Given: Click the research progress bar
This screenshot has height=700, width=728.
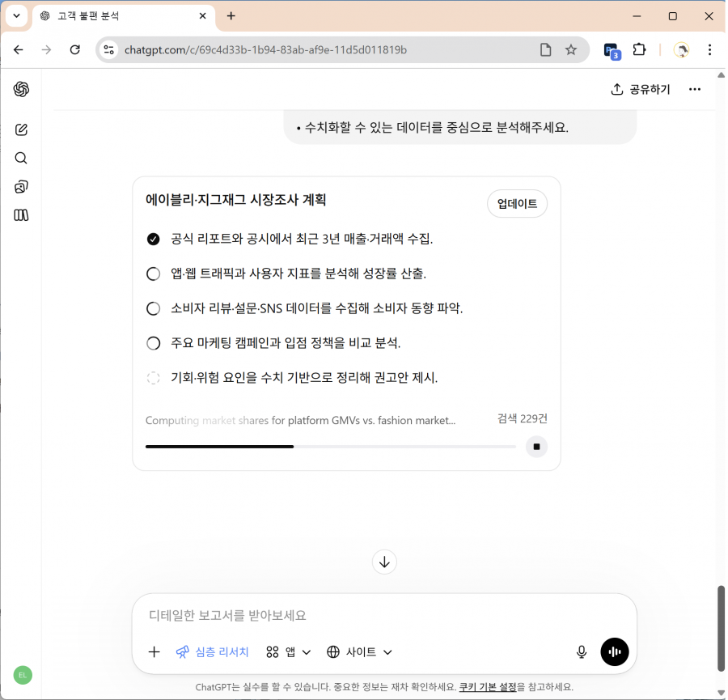Looking at the screenshot, I should click(330, 447).
